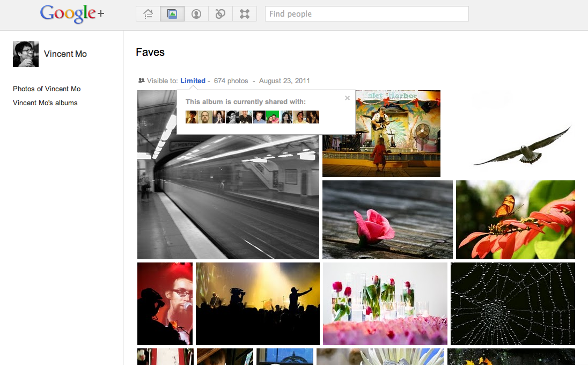Click the Vincent Mo name label
Viewport: 588px width, 365px height.
coord(65,54)
